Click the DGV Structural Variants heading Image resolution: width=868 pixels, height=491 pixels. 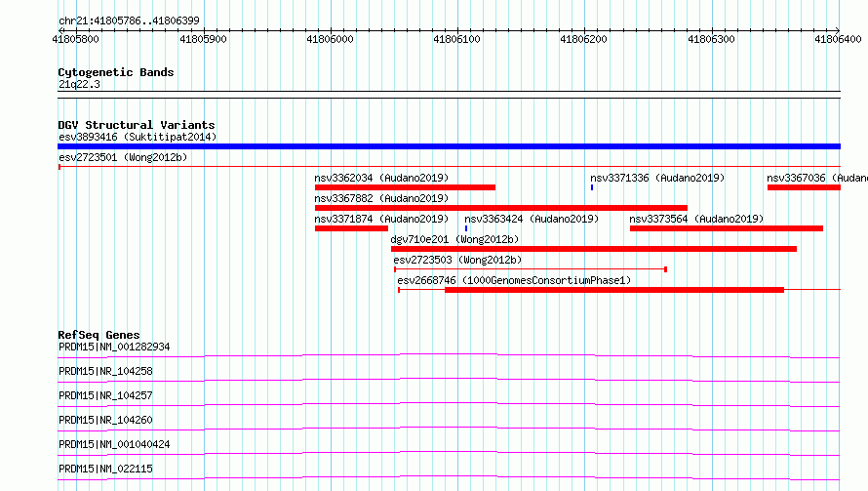[137, 125]
